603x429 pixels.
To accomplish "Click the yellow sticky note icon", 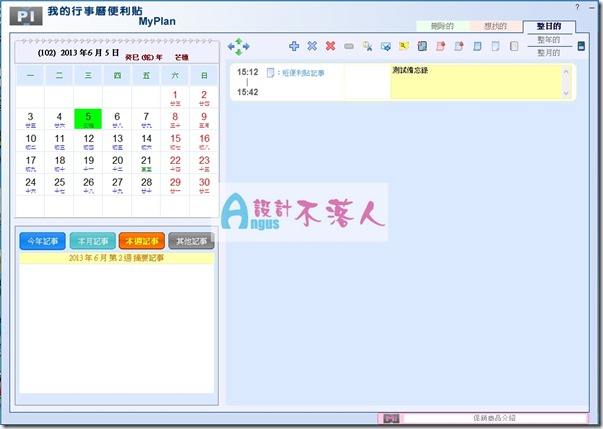I will pyautogui.click(x=403, y=46).
